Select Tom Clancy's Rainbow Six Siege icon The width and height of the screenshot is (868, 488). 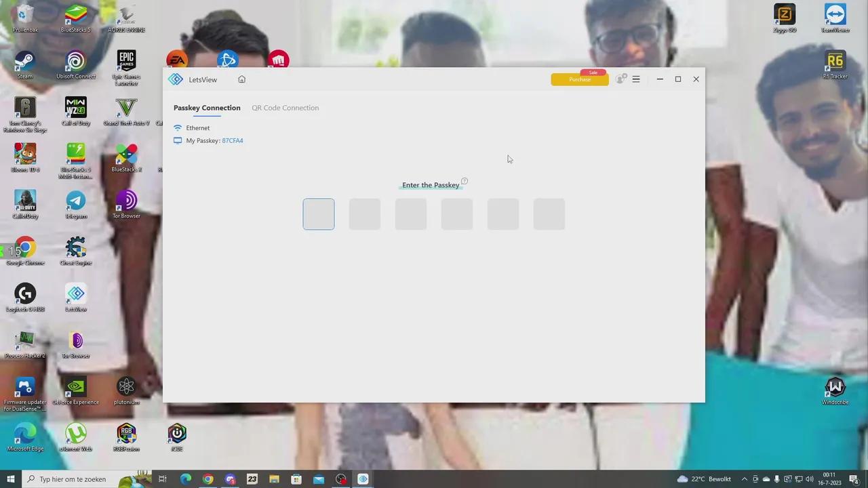coord(25,114)
